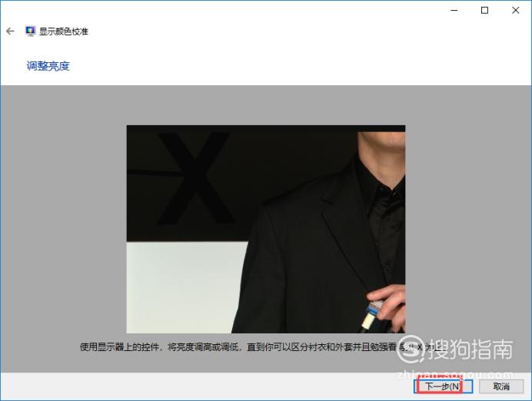532x401 pixels.
Task: Click the brightness sample photo
Action: coord(266,229)
